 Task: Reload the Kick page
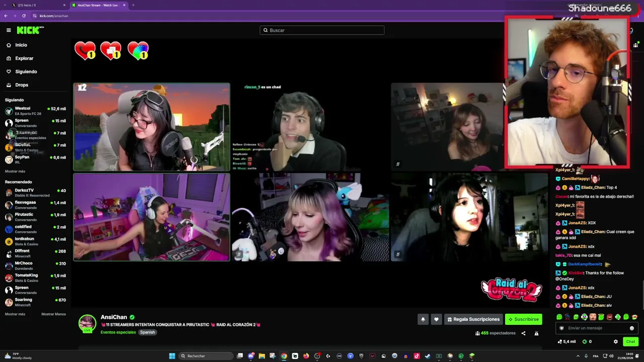point(24,16)
